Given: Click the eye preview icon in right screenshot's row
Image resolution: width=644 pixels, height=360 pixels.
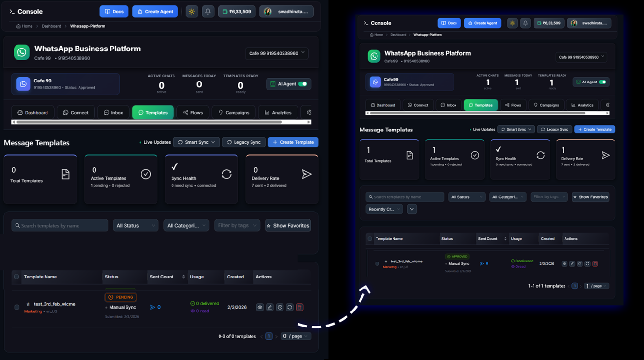Looking at the screenshot, I should [565, 264].
